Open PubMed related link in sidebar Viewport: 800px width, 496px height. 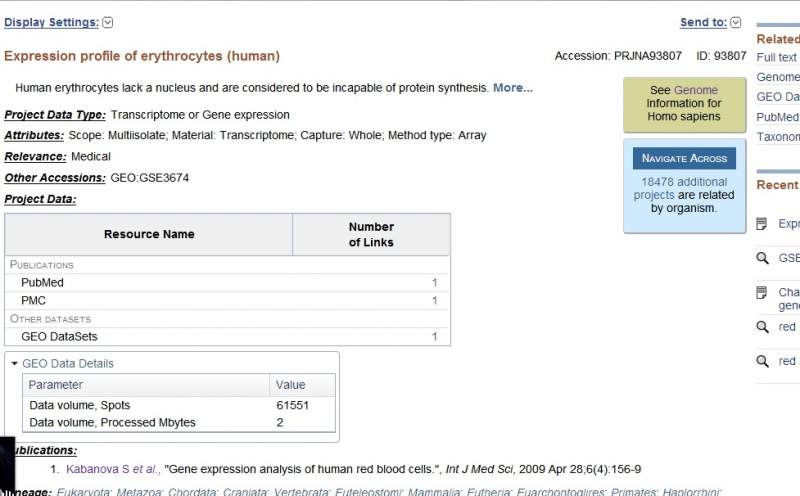click(x=778, y=117)
